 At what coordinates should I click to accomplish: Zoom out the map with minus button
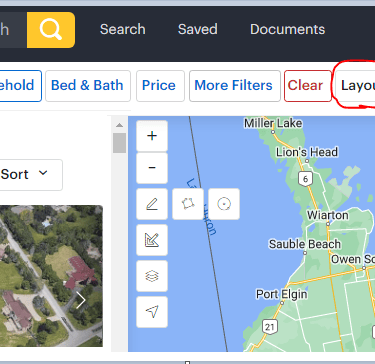point(152,168)
